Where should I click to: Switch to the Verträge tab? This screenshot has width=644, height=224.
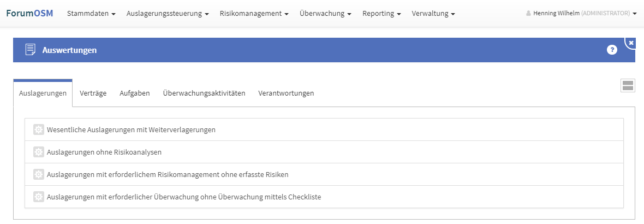pos(93,93)
